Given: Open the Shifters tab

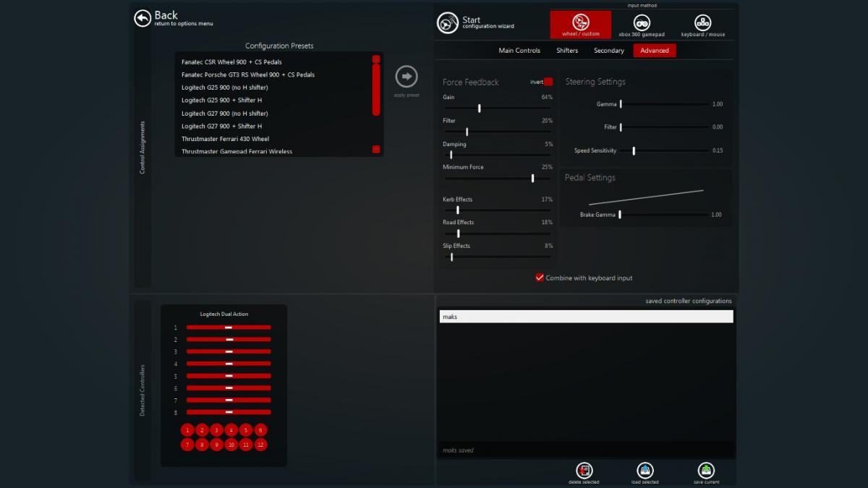Looking at the screenshot, I should tap(567, 51).
